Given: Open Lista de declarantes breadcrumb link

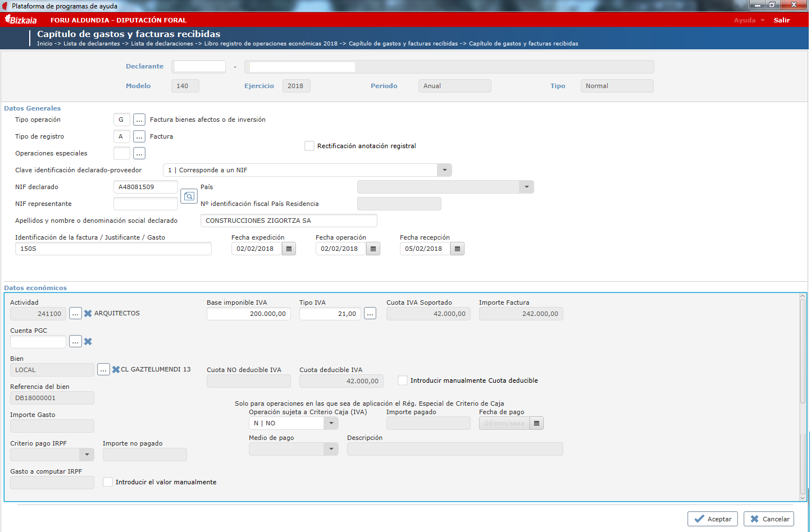Looking at the screenshot, I should pos(92,44).
